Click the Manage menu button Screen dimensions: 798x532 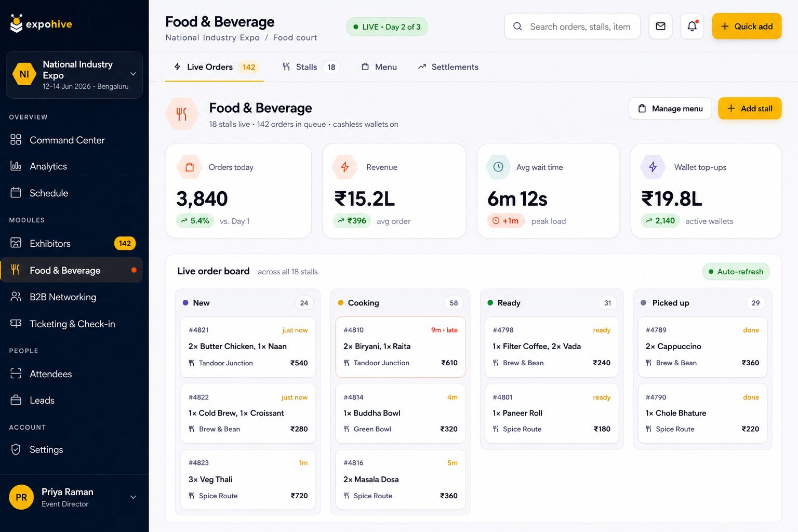670,109
